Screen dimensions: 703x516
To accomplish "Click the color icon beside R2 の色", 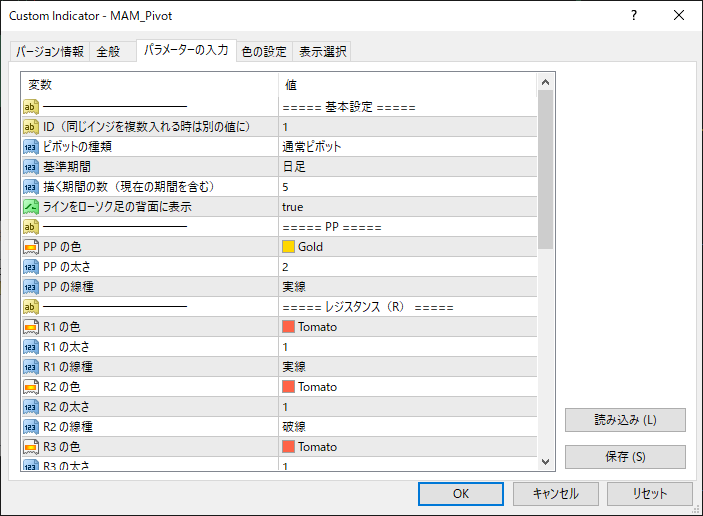I will 31,386.
